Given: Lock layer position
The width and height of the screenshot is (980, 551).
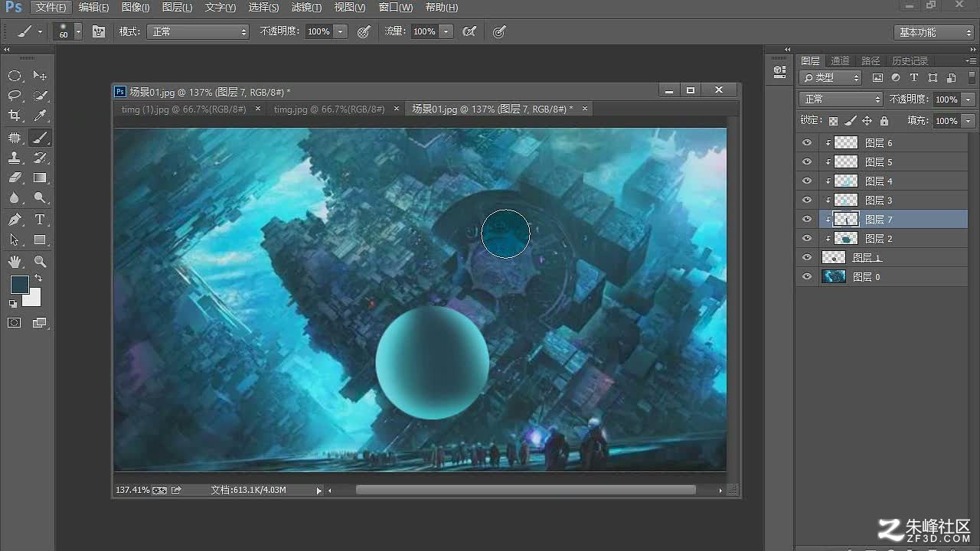Looking at the screenshot, I should [x=867, y=121].
